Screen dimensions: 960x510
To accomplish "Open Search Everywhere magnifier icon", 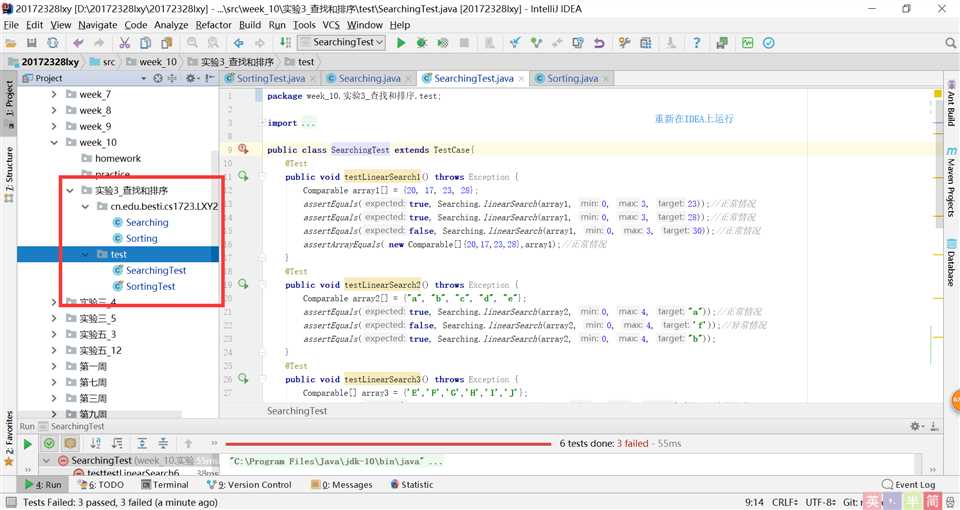I will click(950, 43).
